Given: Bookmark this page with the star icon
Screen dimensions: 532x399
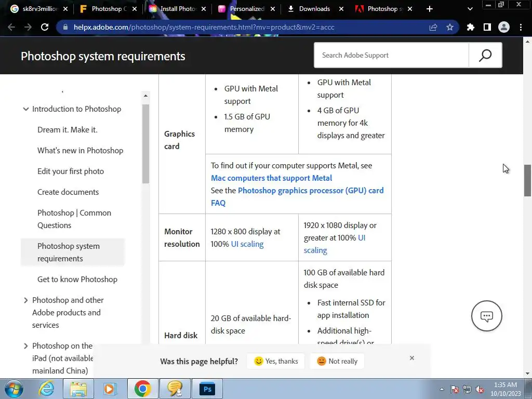Looking at the screenshot, I should [x=450, y=27].
